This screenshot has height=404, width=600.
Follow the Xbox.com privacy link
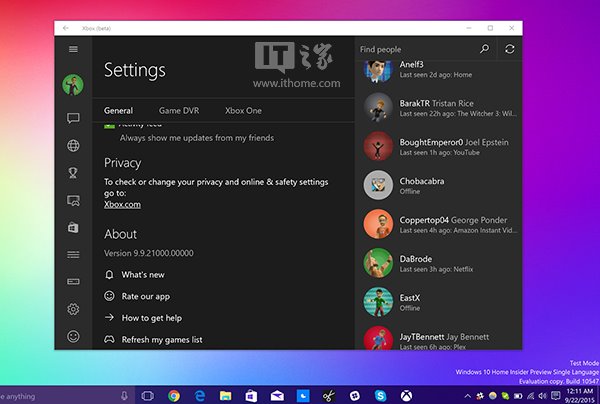click(122, 205)
